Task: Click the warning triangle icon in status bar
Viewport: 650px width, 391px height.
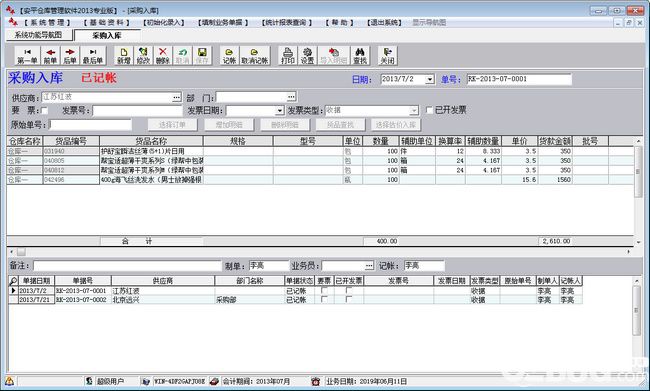Action: point(10,381)
